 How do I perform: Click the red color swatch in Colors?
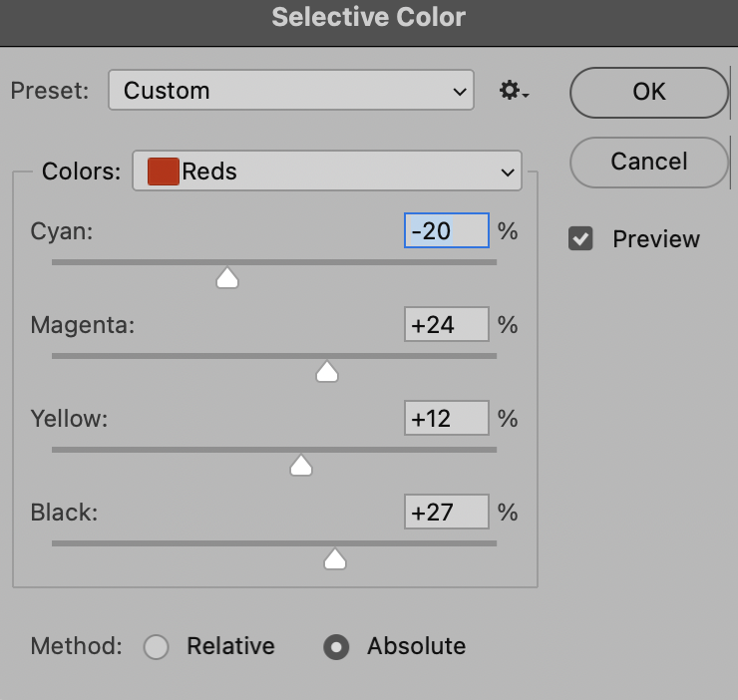point(163,172)
